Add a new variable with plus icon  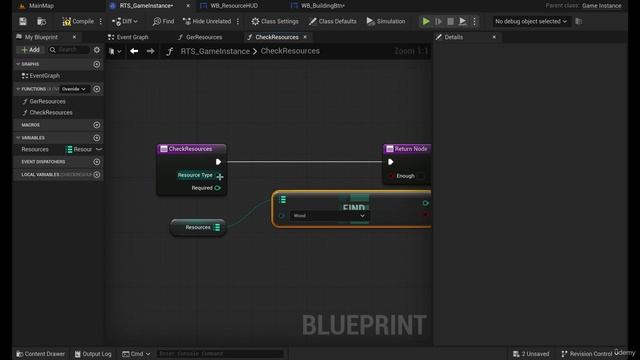97,138
